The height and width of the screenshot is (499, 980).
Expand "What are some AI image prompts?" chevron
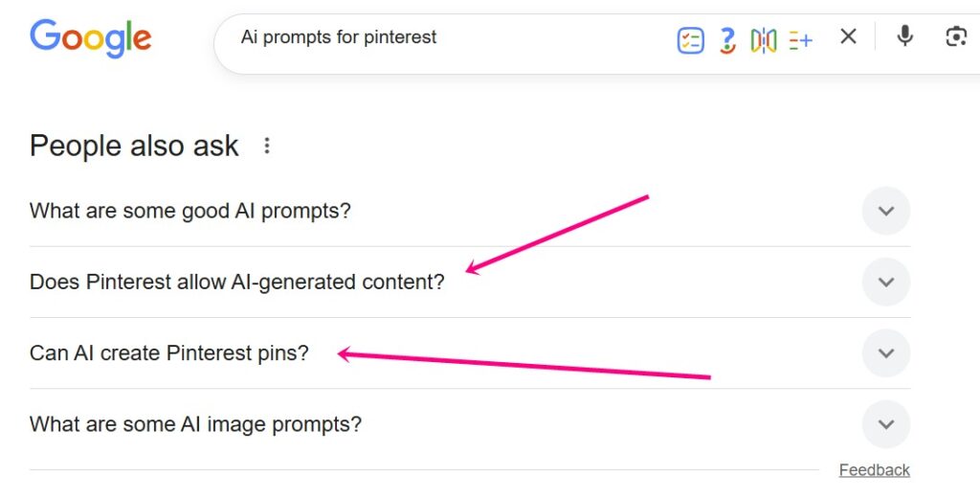[885, 423]
